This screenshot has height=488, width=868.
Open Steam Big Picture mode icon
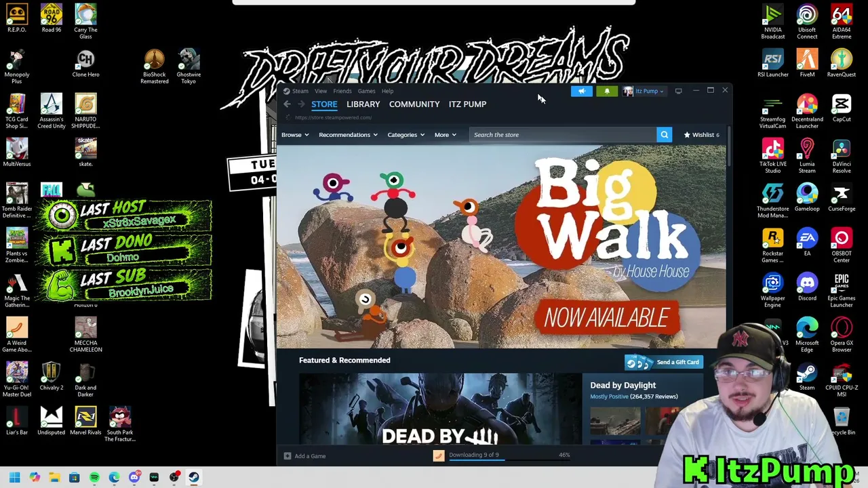678,91
